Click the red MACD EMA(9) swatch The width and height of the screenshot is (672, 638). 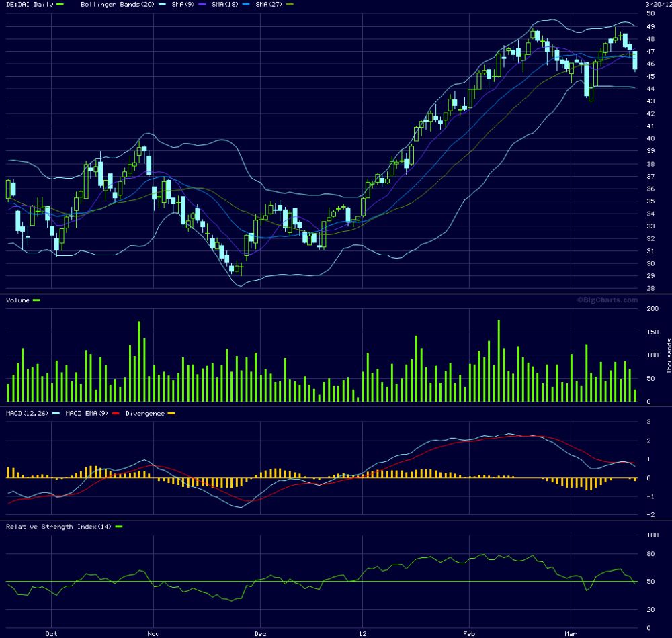tap(116, 414)
